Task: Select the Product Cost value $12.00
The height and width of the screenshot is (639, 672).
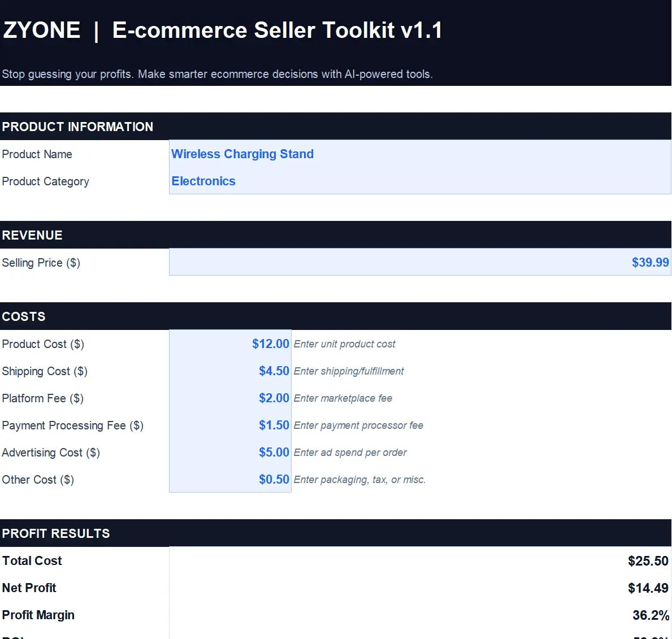Action: tap(270, 344)
